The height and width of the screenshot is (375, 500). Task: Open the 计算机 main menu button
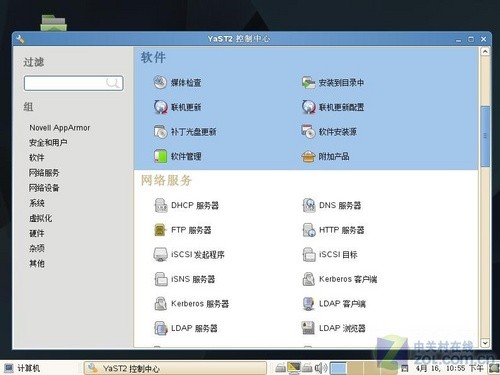tap(22, 368)
